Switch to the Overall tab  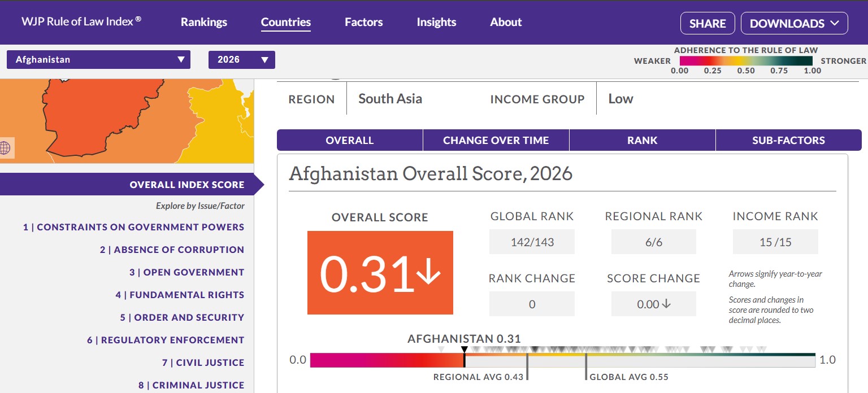click(x=350, y=140)
